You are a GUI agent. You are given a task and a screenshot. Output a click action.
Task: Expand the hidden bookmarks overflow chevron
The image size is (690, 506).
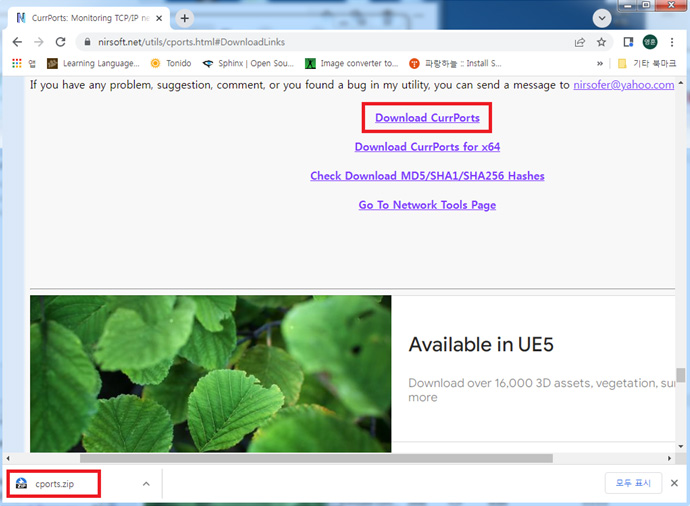600,63
